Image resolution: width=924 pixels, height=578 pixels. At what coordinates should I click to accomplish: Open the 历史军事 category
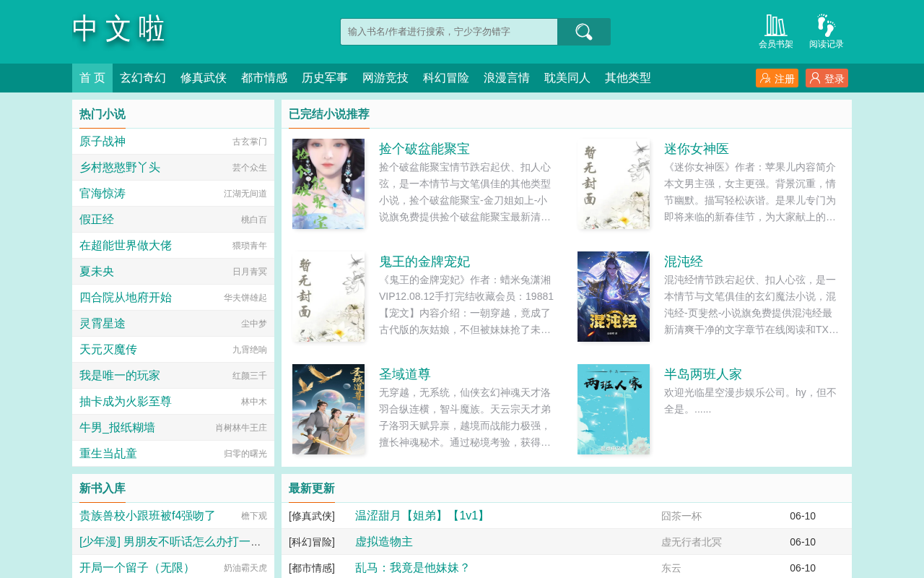click(325, 78)
